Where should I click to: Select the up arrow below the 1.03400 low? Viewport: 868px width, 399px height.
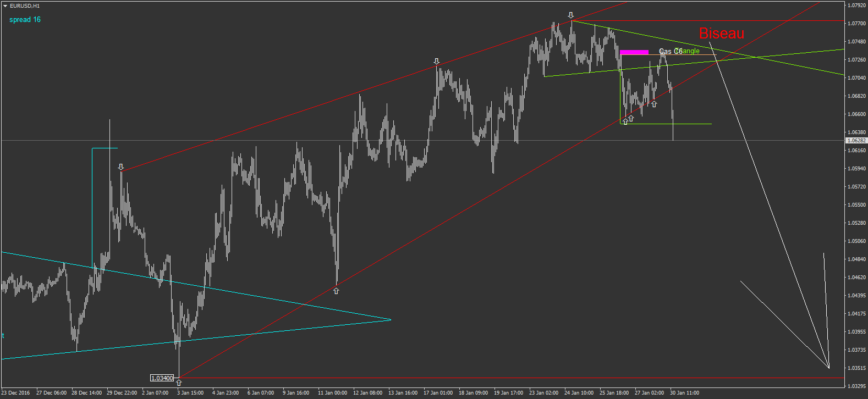pos(179,383)
